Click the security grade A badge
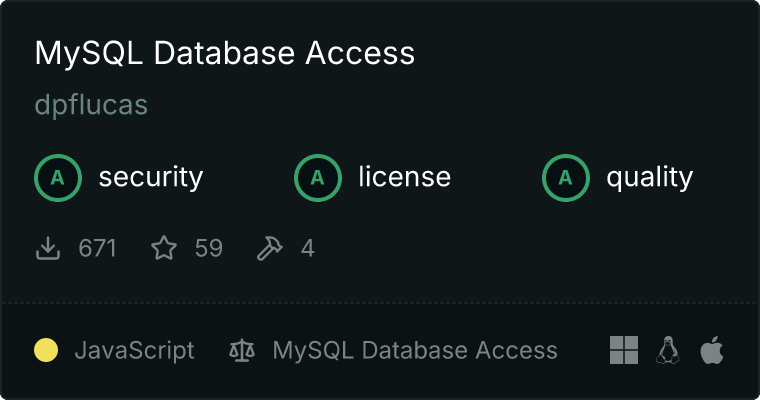This screenshot has width=760, height=400. coord(58,178)
